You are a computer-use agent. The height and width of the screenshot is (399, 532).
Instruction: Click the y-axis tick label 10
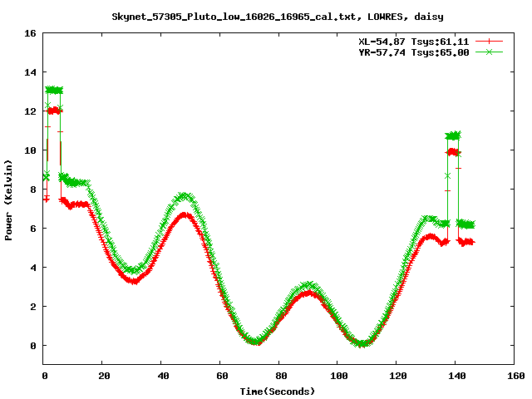[x=30, y=150]
